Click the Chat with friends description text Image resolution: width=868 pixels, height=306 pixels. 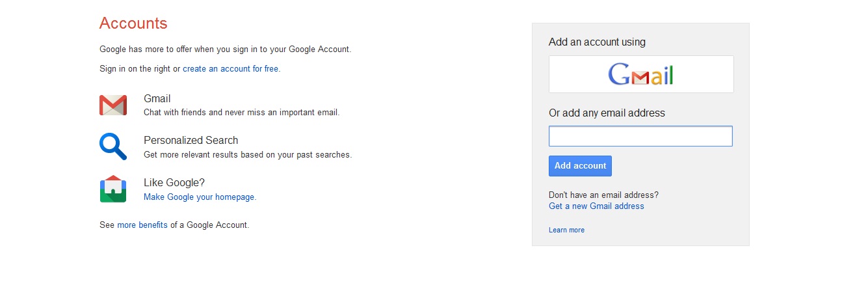241,113
